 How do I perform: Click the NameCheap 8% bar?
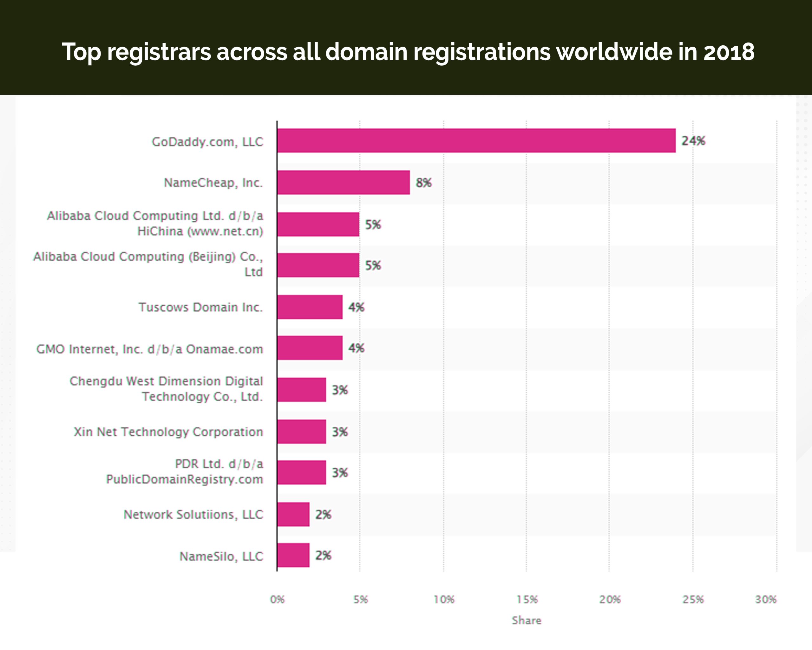tap(344, 182)
